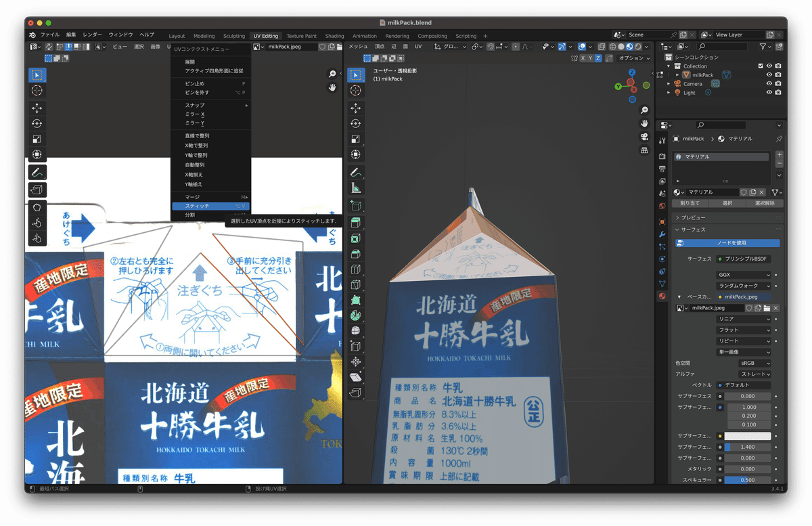This screenshot has width=812, height=526.
Task: Click the ベースカラー milkPack.jpeg link button
Action: tap(744, 297)
